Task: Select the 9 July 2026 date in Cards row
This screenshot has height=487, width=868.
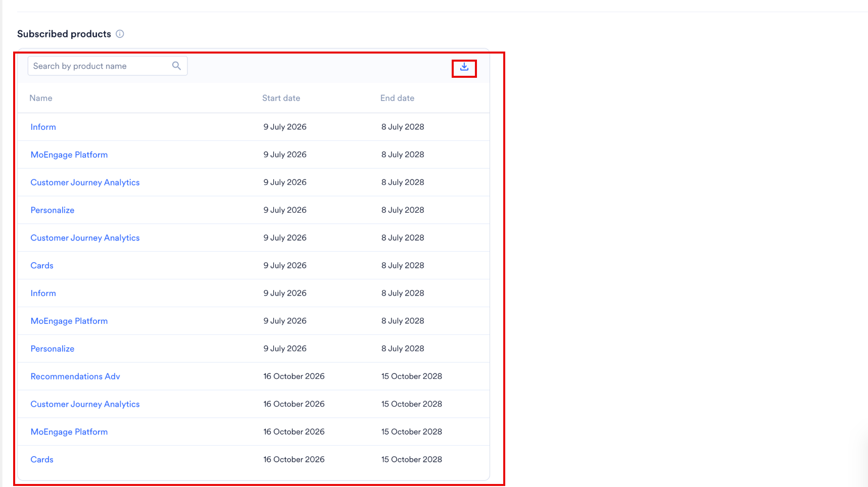Action: click(x=285, y=265)
